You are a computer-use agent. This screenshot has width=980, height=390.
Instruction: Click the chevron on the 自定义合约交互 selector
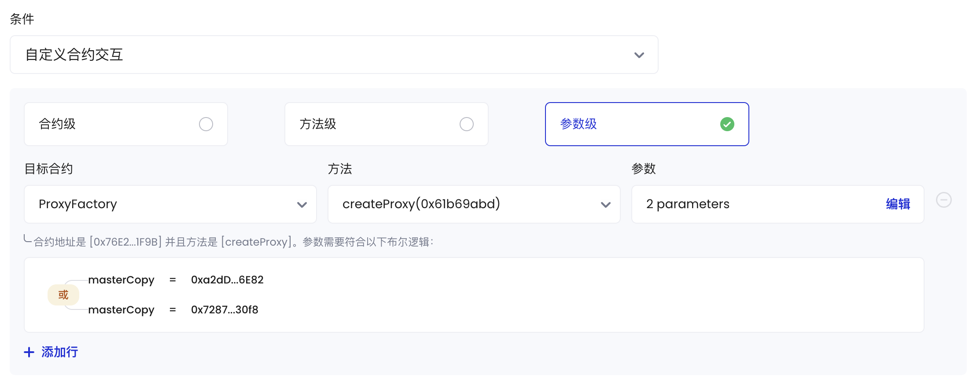click(639, 55)
